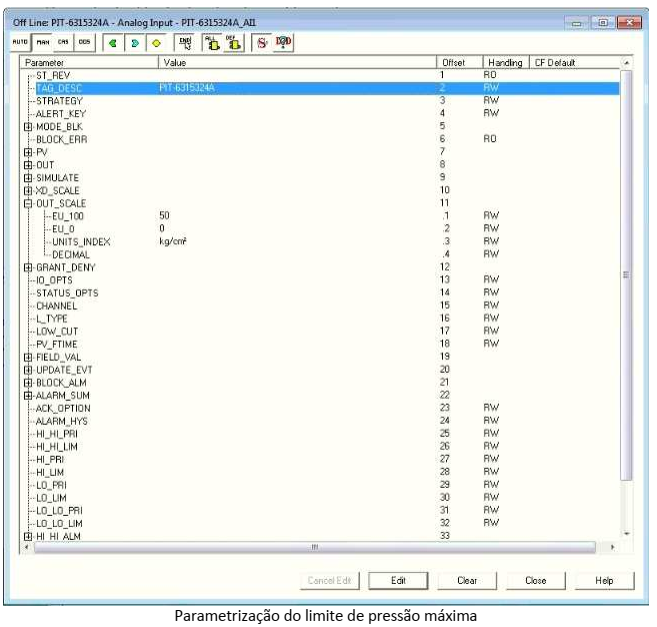Click the Parameter column header

89,62
